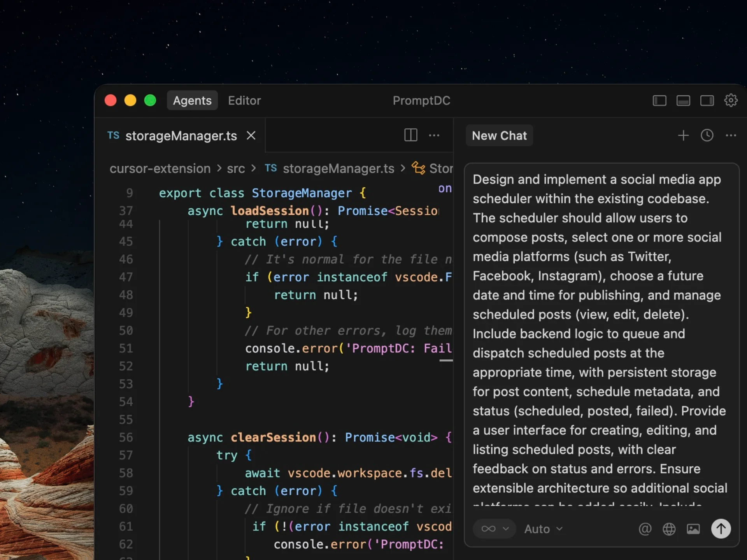Open the src breadcrumb item
Viewport: 747px width, 560px height.
236,168
